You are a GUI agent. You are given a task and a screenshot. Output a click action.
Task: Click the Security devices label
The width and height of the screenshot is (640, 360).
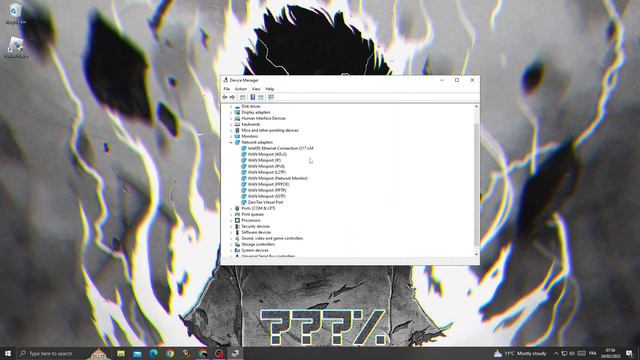(256, 227)
